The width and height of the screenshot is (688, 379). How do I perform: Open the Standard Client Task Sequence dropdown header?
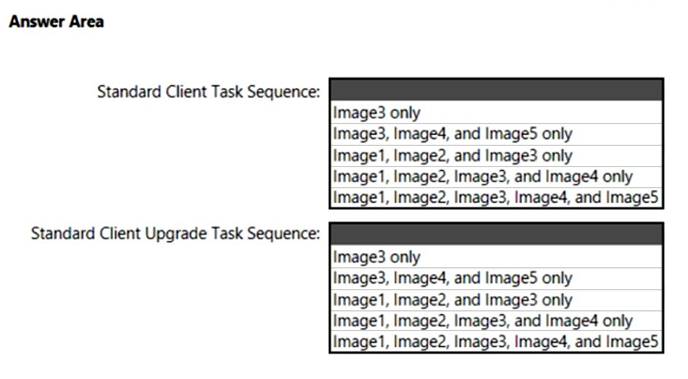[496, 90]
